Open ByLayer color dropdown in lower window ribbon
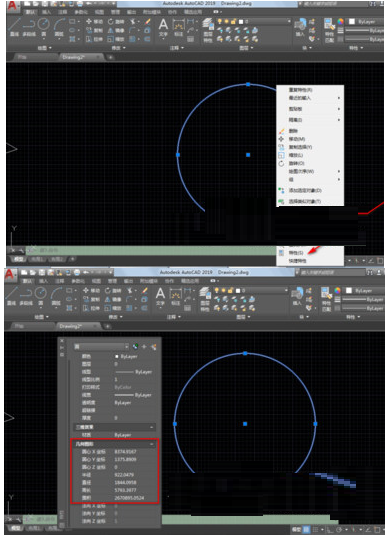 [364, 291]
